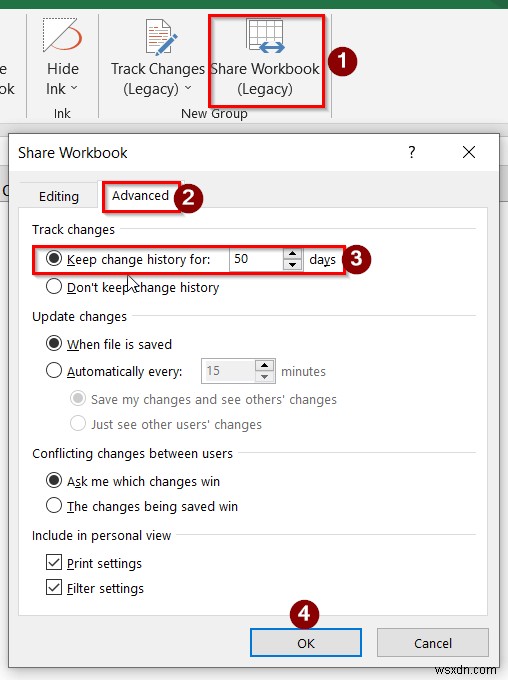Screen dimensions: 508x680
Task: Click Share Workbook (Legacy) ribbon icon
Action: [265, 36]
